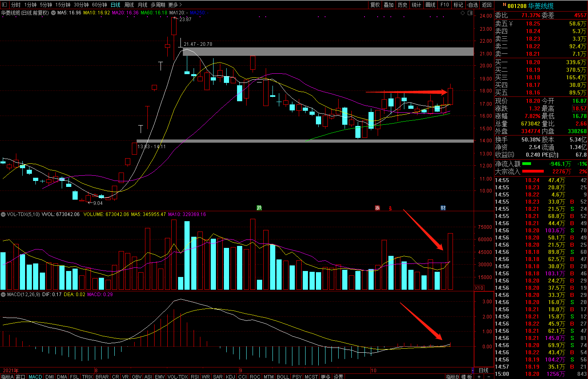Image resolution: width=588 pixels, height=379 pixels.
Task: Select the 5分钟 period tab
Action: pos(46,5)
